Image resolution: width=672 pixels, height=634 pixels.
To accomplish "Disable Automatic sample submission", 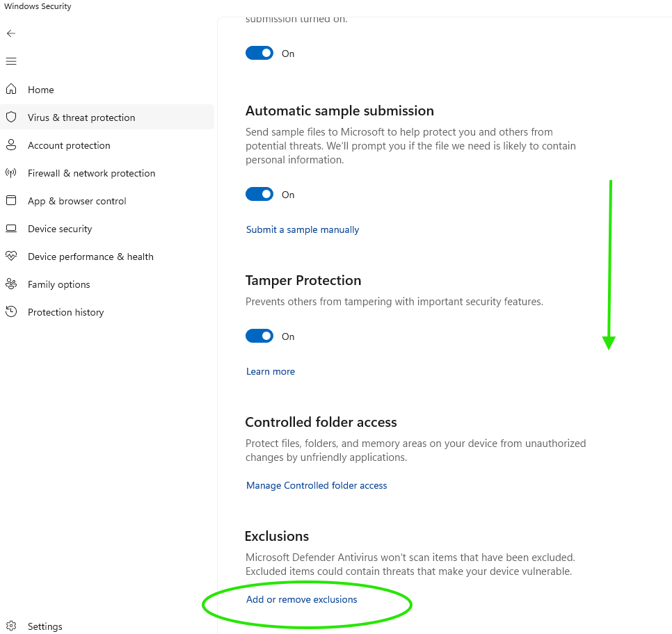I will click(259, 194).
